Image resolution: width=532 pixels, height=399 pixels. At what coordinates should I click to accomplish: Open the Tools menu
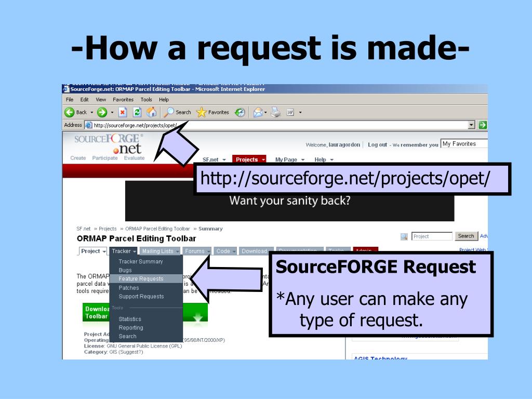(146, 99)
